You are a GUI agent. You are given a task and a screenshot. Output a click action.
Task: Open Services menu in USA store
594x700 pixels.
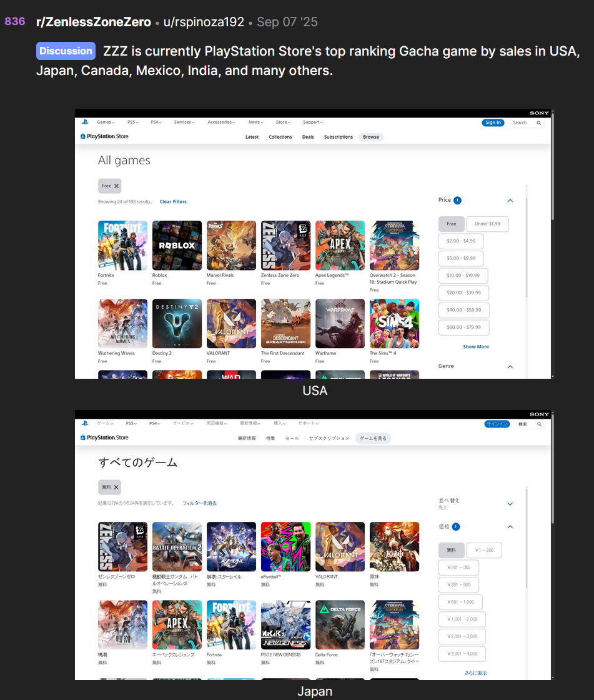point(184,122)
